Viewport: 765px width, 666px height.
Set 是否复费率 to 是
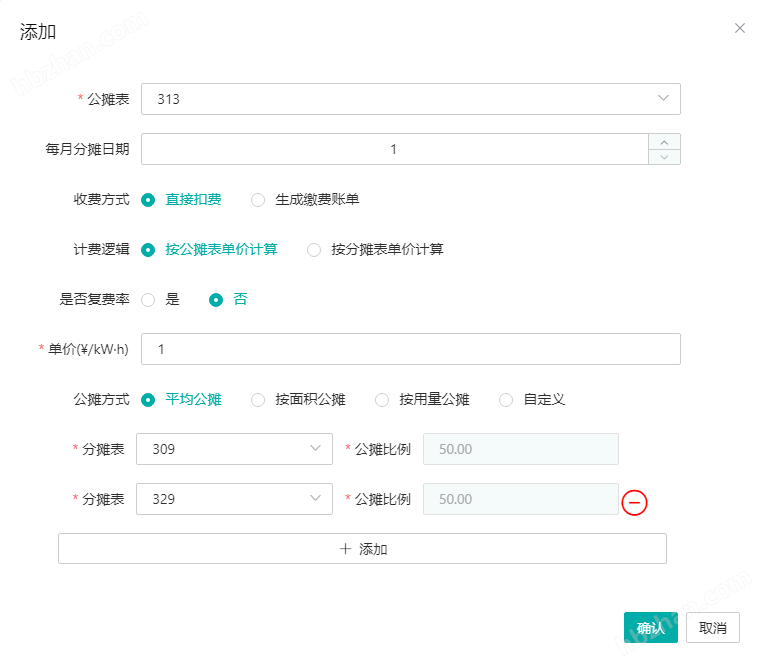tap(161, 300)
